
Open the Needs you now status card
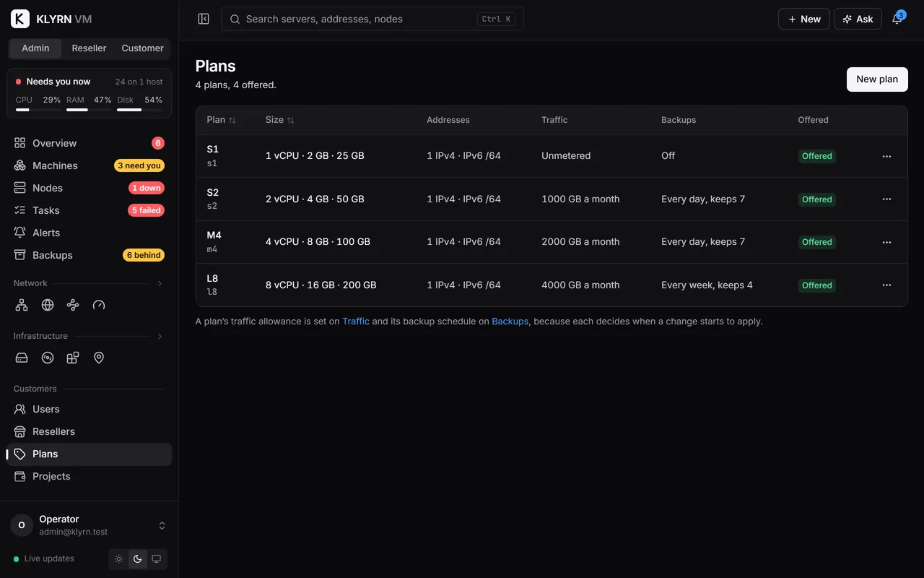click(90, 93)
